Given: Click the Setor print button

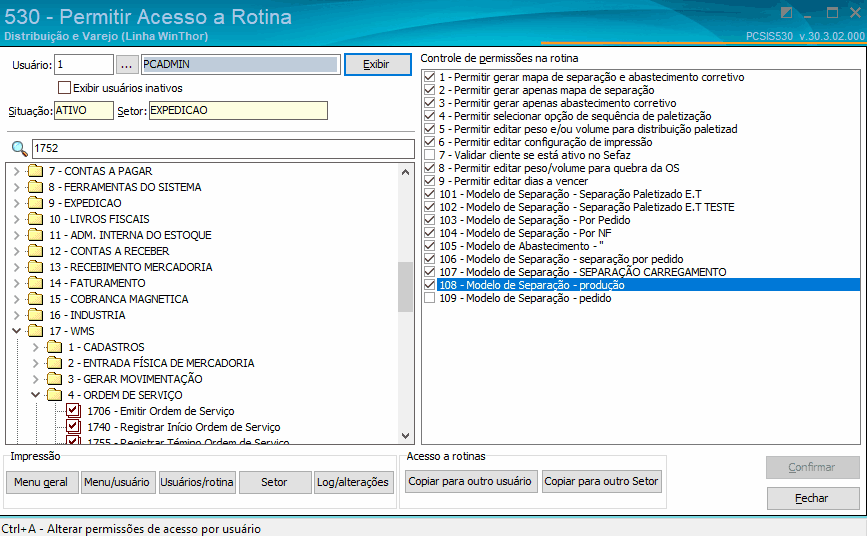Looking at the screenshot, I should pos(274,482).
